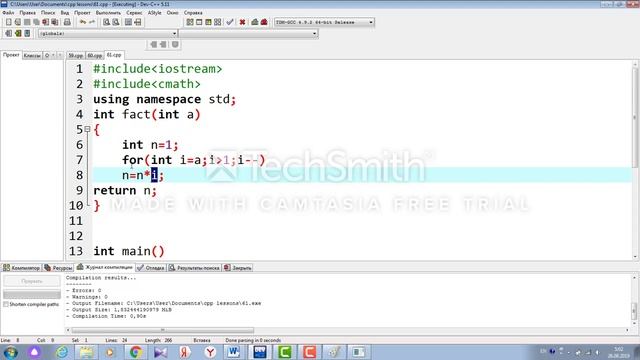
Task: Click the profile analysis icon
Action: tap(255, 22)
